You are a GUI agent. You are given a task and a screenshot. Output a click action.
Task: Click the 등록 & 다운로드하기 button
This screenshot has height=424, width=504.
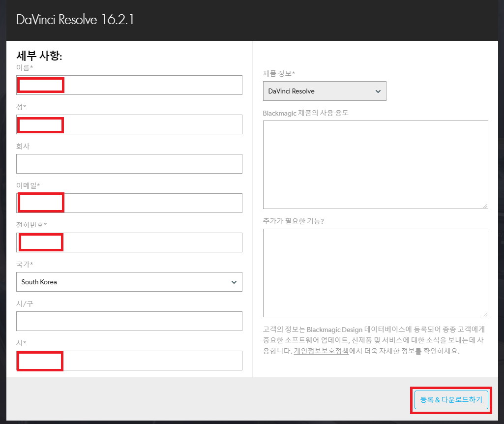[451, 400]
